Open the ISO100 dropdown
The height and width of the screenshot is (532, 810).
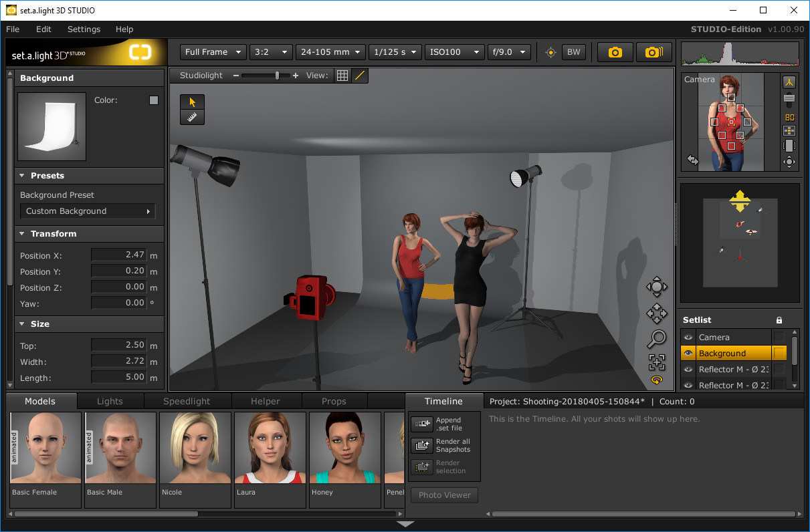click(x=454, y=52)
